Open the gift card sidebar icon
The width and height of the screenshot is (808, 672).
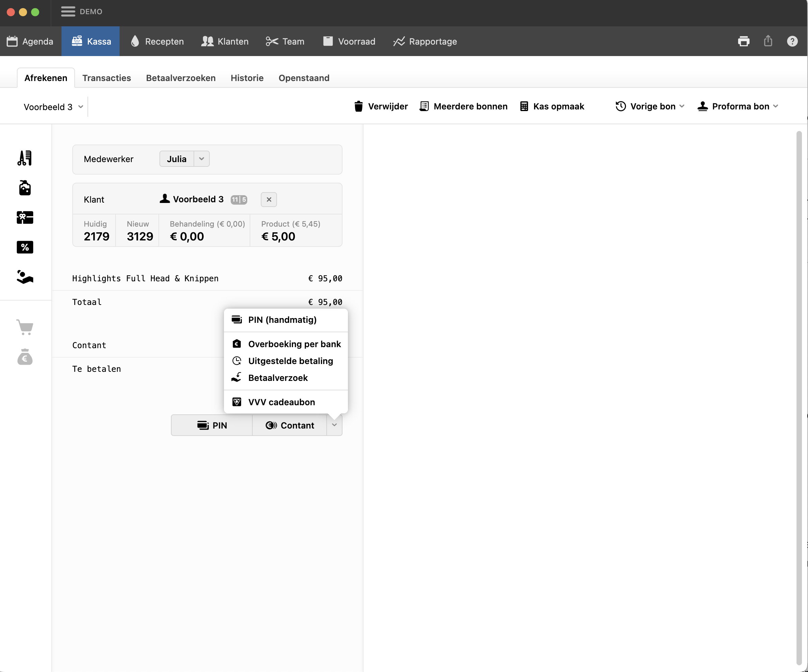point(25,218)
